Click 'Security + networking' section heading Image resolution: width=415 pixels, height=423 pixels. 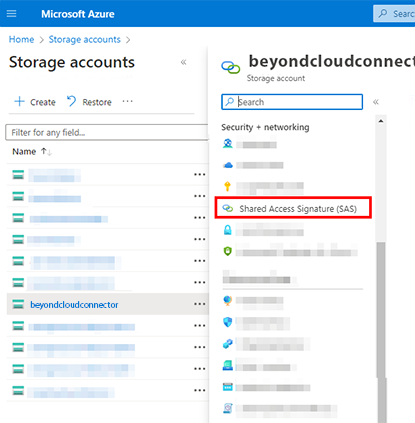[x=265, y=127]
